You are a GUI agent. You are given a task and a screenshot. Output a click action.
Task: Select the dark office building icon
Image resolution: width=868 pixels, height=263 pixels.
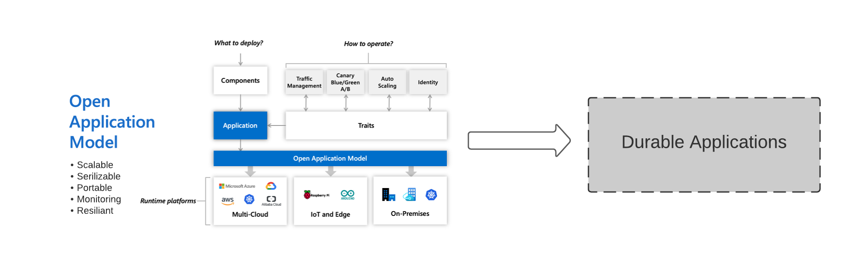389,194
